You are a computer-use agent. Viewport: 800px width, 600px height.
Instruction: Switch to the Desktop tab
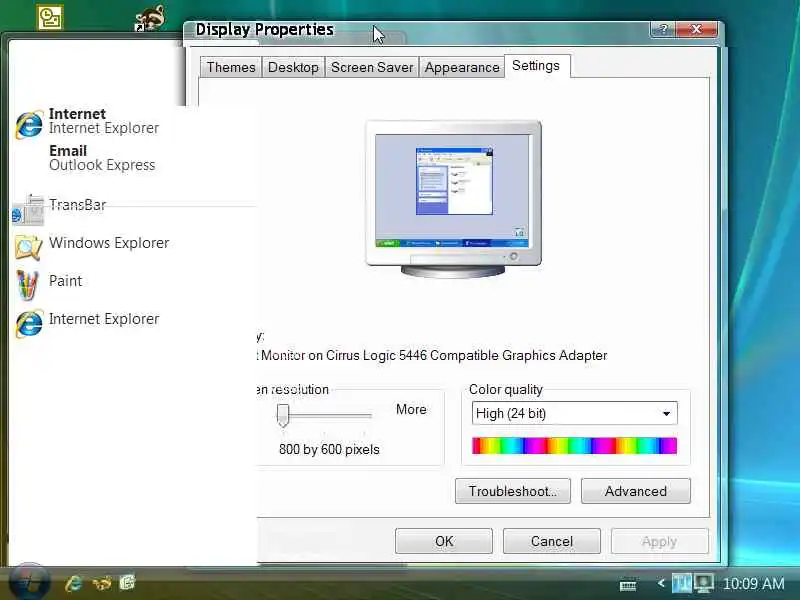293,67
